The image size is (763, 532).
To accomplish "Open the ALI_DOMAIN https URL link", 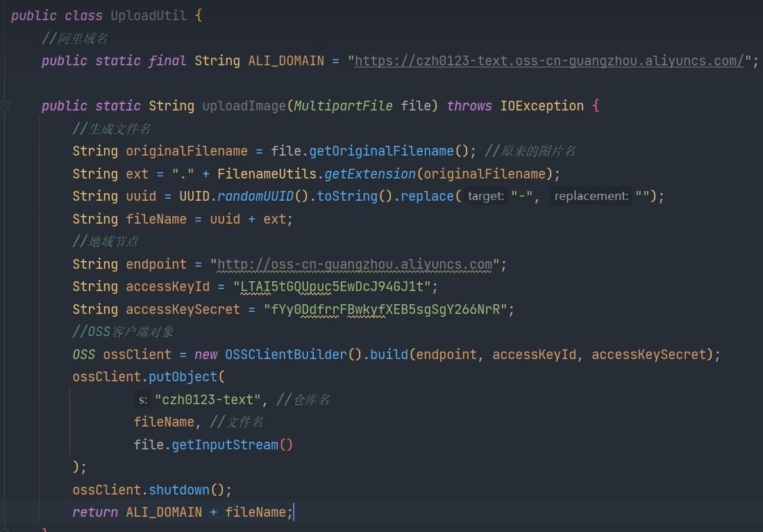I will coord(548,60).
